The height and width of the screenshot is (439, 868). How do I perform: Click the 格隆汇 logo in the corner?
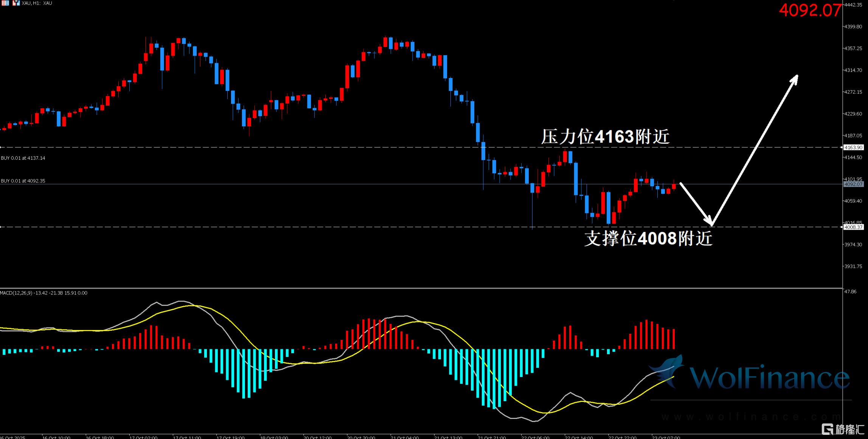point(843,429)
